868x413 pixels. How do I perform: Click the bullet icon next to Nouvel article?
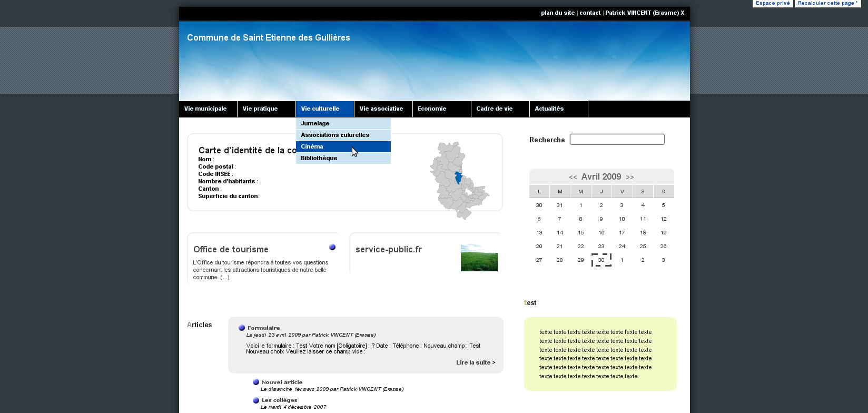[256, 382]
